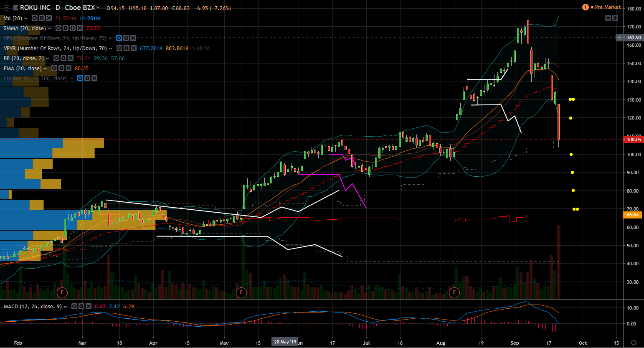The width and height of the screenshot is (644, 348).
Task: Click the pre-market data warning icon
Action: 586,7
